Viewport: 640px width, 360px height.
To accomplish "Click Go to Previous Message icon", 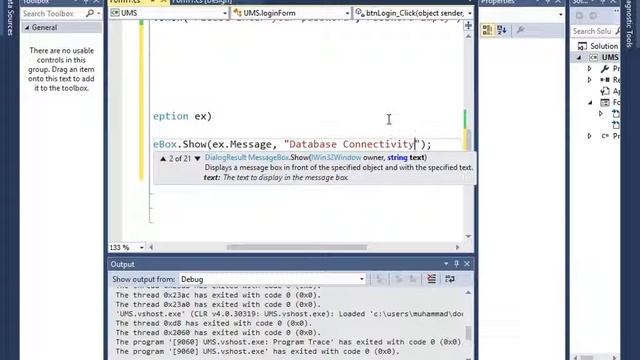I will click(x=398, y=279).
